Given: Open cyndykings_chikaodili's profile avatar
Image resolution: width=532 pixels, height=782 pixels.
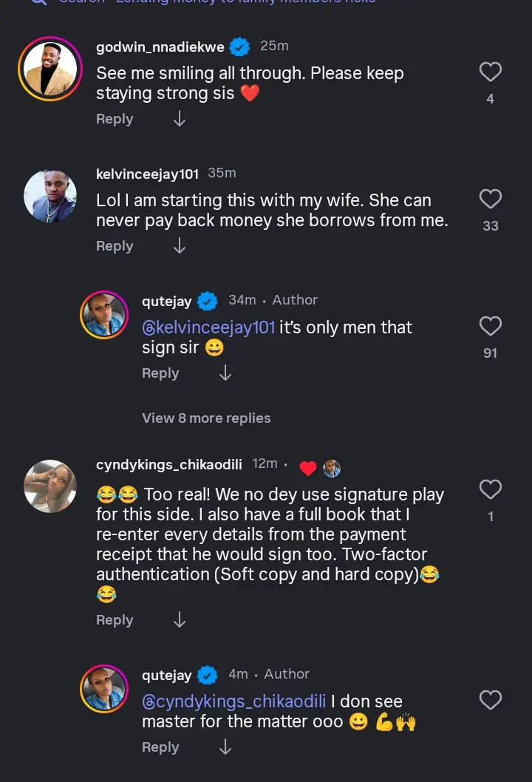Looking at the screenshot, I should 50,486.
